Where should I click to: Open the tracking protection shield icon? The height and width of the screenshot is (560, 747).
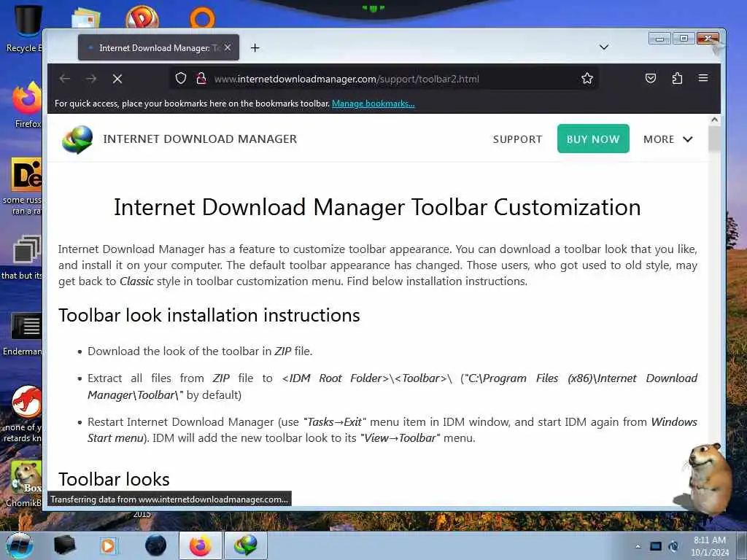(181, 78)
